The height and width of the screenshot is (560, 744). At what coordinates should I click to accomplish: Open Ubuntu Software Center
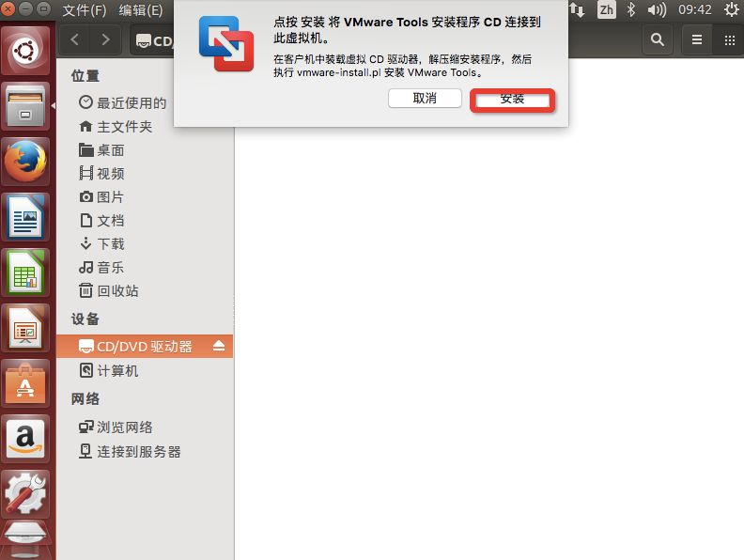(x=25, y=383)
